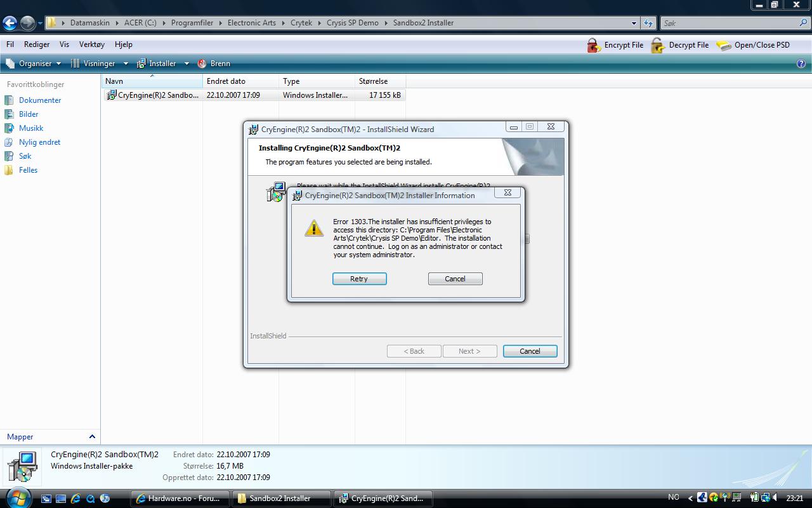Image resolution: width=812 pixels, height=508 pixels.
Task: Go forward with Explorer forward arrow
Action: (x=27, y=23)
